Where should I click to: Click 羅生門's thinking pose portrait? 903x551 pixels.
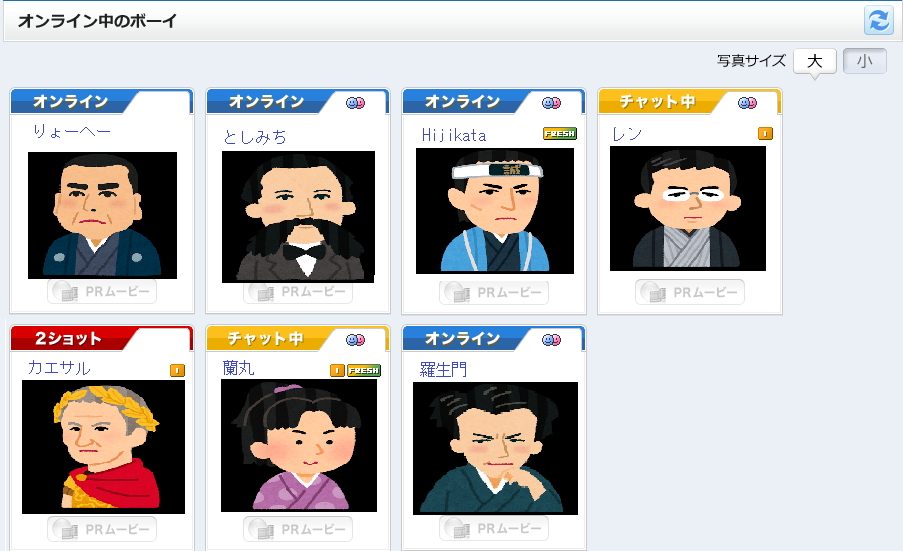[495, 449]
